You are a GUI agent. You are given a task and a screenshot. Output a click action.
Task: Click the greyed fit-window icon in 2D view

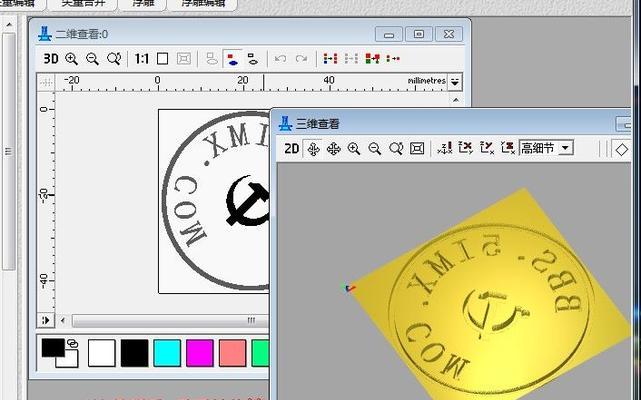click(184, 59)
